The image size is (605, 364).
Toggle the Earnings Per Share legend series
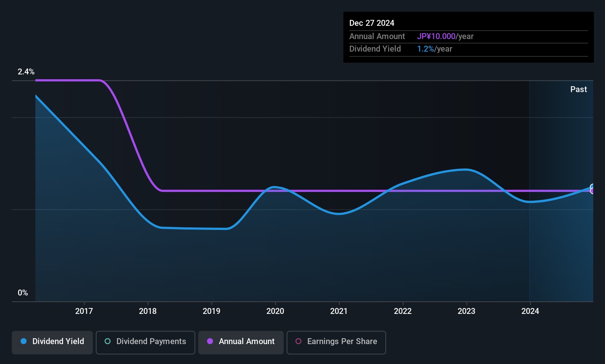click(x=336, y=343)
